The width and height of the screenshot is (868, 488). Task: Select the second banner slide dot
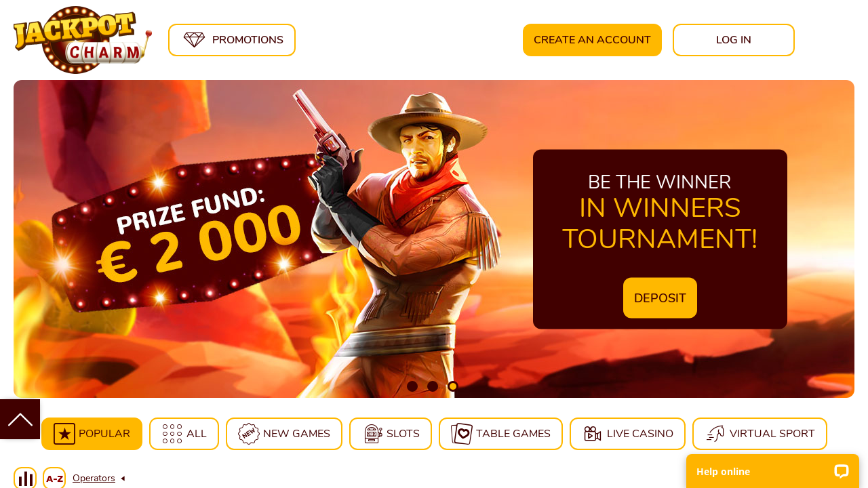tap(433, 386)
